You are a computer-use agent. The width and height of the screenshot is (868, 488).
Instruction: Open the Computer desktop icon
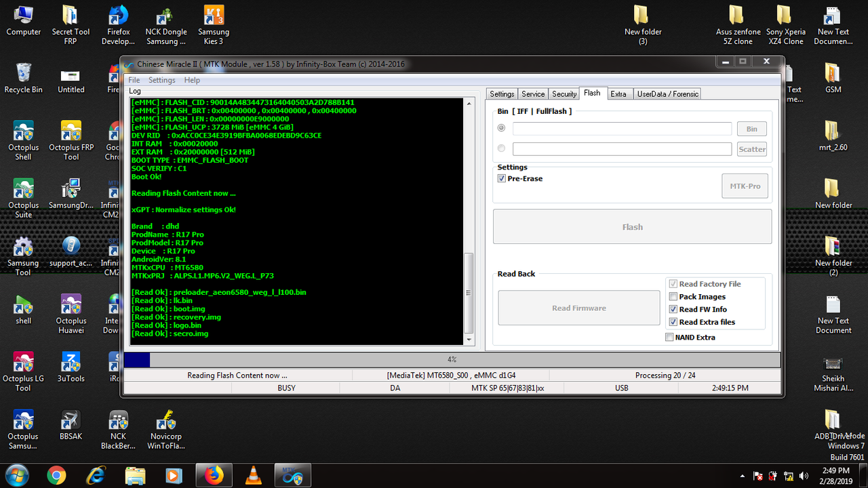24,21
